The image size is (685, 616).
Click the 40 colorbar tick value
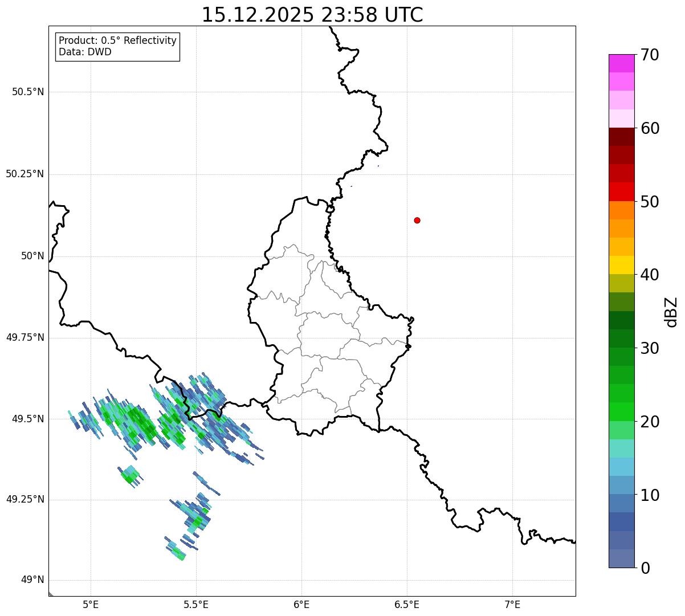[650, 275]
